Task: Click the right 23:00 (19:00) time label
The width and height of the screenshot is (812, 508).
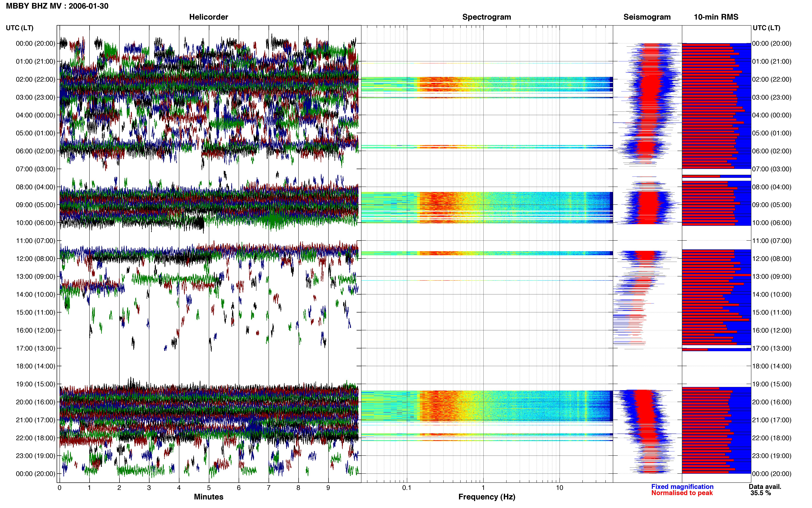Action: (772, 456)
